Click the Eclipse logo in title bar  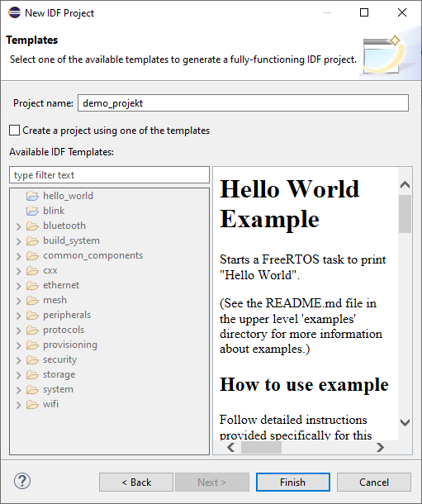(14, 13)
